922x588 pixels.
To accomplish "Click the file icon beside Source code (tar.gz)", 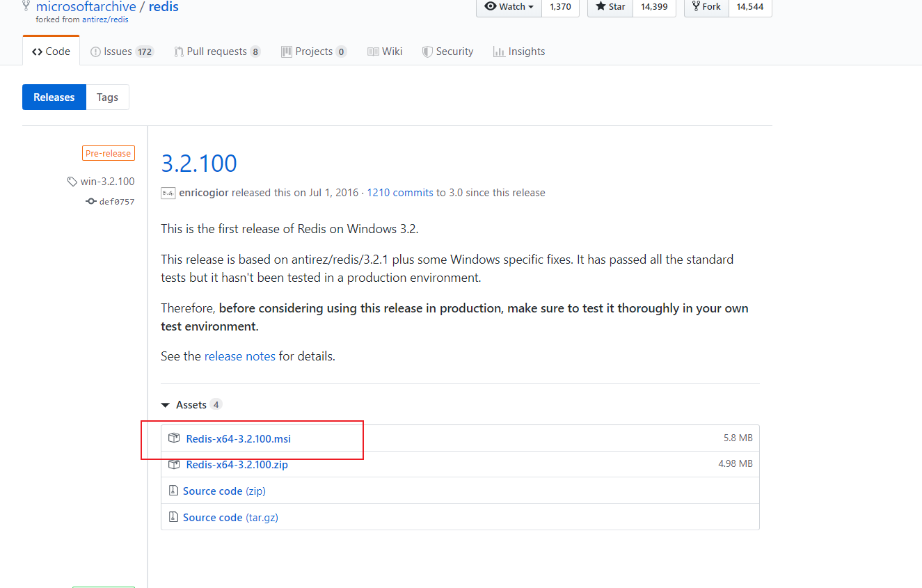I will click(173, 517).
